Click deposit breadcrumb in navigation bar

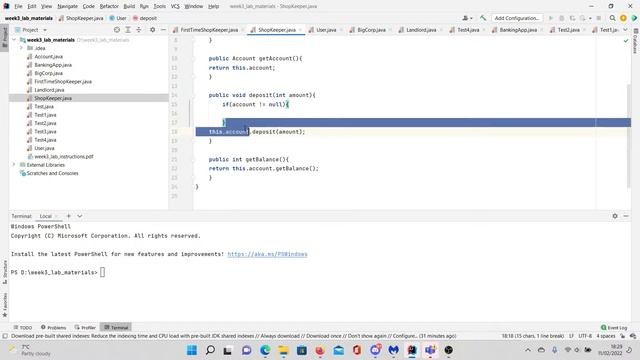(x=144, y=18)
